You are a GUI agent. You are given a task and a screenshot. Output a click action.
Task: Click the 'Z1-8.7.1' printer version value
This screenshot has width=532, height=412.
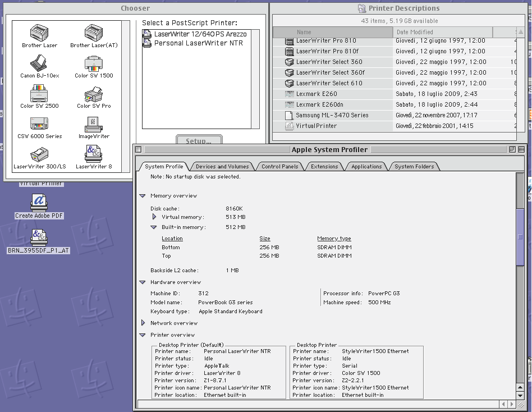215,381
